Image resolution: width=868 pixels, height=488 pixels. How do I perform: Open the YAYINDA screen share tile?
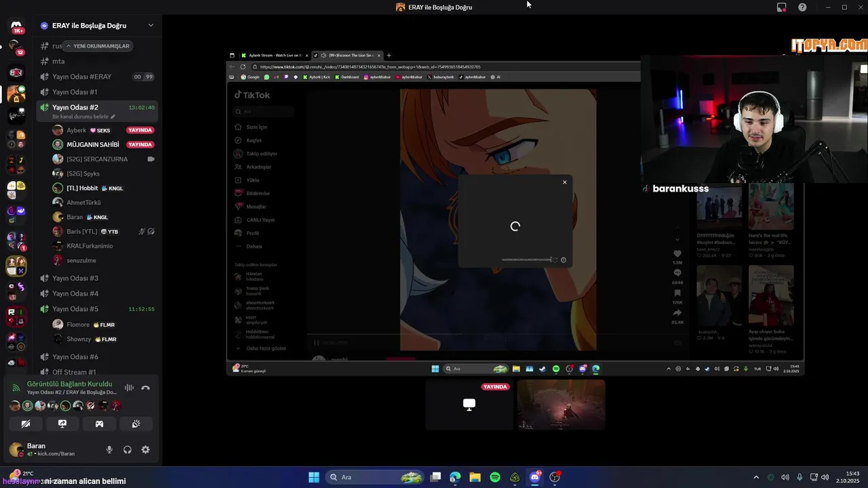[x=469, y=405]
